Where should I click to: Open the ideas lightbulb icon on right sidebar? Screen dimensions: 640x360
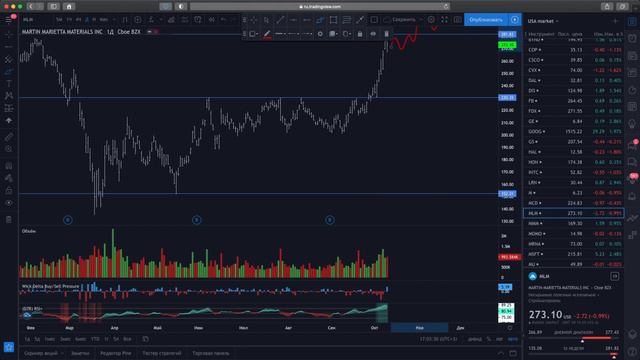pyautogui.click(x=632, y=124)
